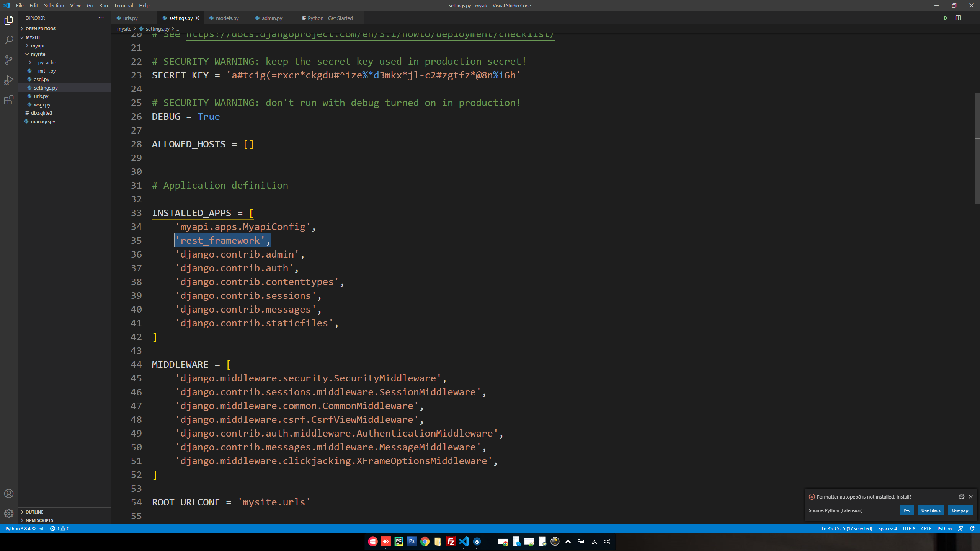Image resolution: width=980 pixels, height=551 pixels.
Task: Expand the NPM SCRIPTS section
Action: (64, 520)
